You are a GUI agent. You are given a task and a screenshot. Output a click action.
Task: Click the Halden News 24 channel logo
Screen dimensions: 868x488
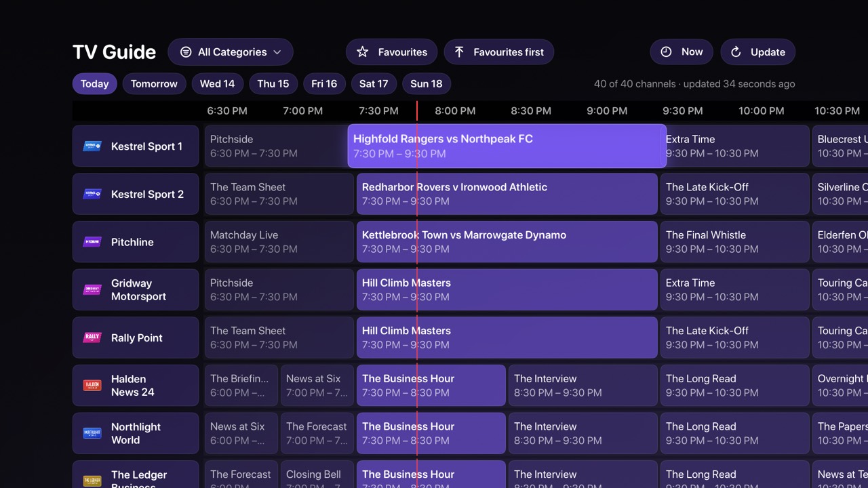92,386
